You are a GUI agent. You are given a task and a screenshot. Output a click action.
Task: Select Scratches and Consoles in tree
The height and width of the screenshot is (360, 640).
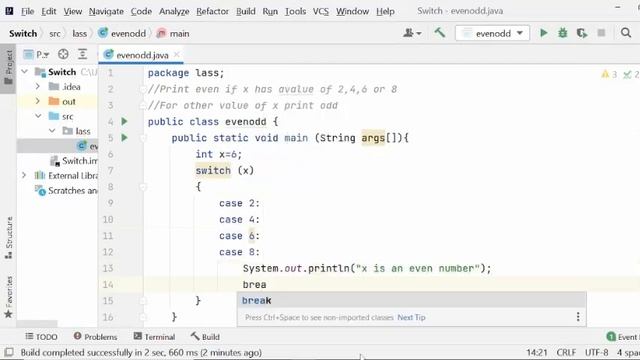(x=66, y=191)
